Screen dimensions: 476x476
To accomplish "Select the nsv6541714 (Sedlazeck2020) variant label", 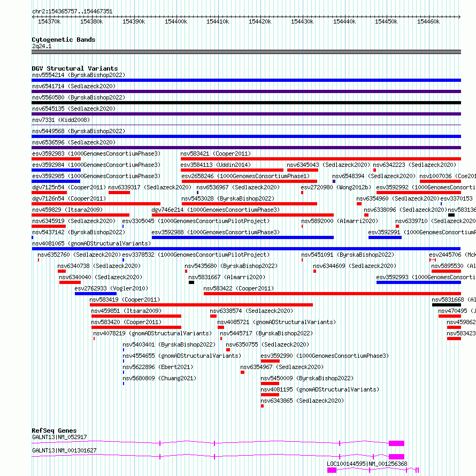I will click(74, 86).
